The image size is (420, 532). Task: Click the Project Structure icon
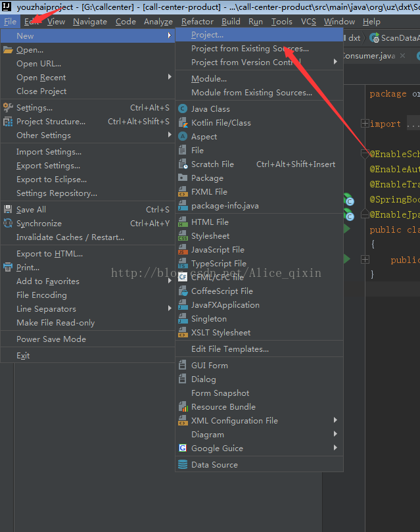[x=8, y=122]
